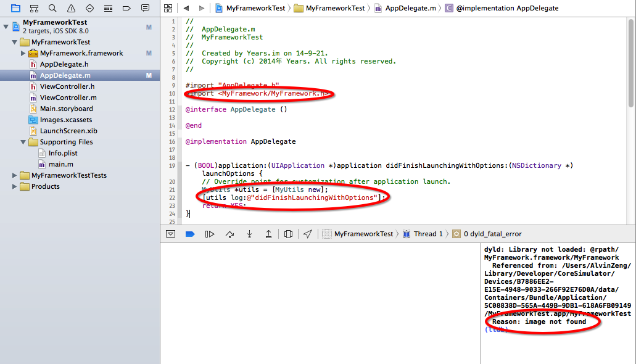Open @implementation AppDelegate jump bar menu
This screenshot has width=636, height=364.
[502, 8]
